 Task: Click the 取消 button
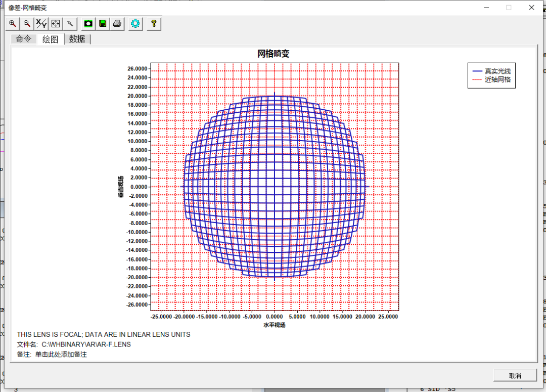pos(515,376)
